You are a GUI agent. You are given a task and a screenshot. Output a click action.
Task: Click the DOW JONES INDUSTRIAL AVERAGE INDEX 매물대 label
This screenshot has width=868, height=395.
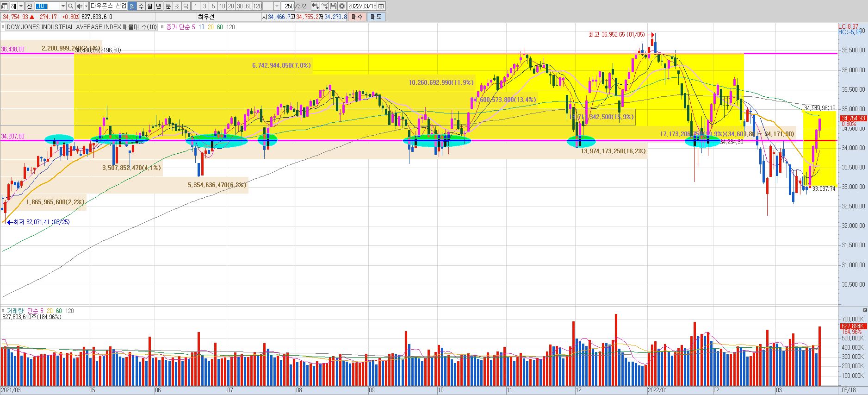point(81,27)
